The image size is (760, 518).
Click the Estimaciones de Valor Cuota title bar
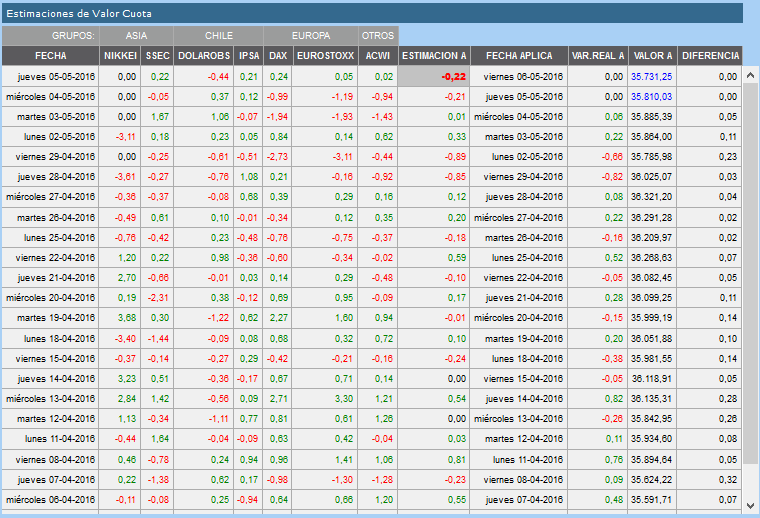coord(372,13)
